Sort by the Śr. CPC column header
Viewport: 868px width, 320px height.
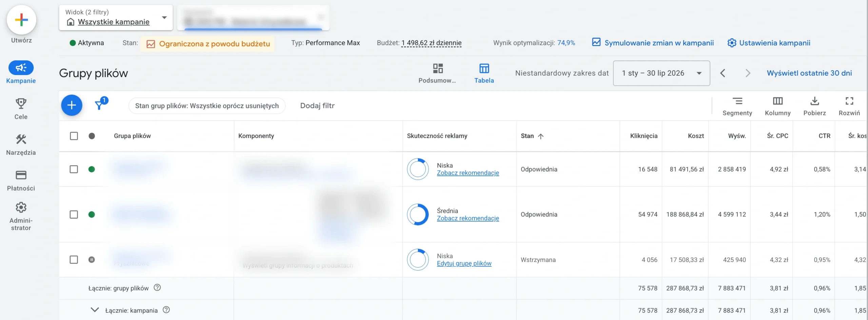(777, 136)
